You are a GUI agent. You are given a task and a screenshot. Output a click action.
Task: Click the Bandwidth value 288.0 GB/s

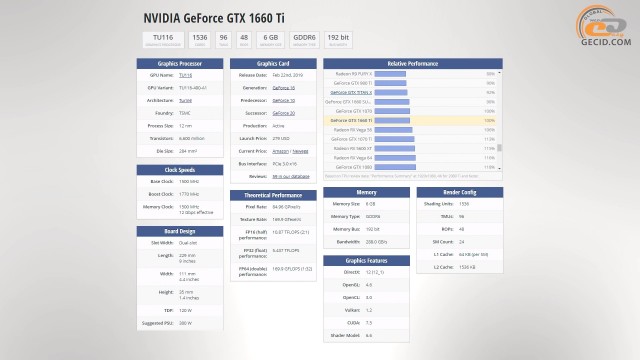tap(376, 242)
